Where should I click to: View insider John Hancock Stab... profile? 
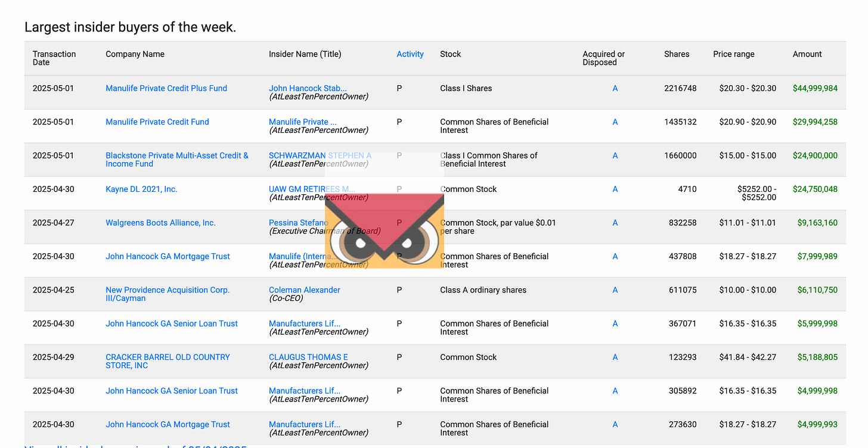tap(308, 88)
